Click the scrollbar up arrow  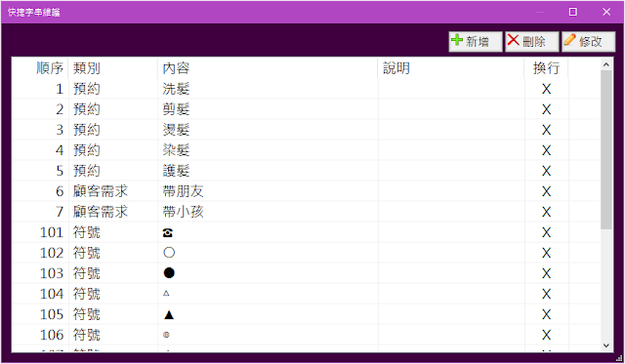(606, 64)
